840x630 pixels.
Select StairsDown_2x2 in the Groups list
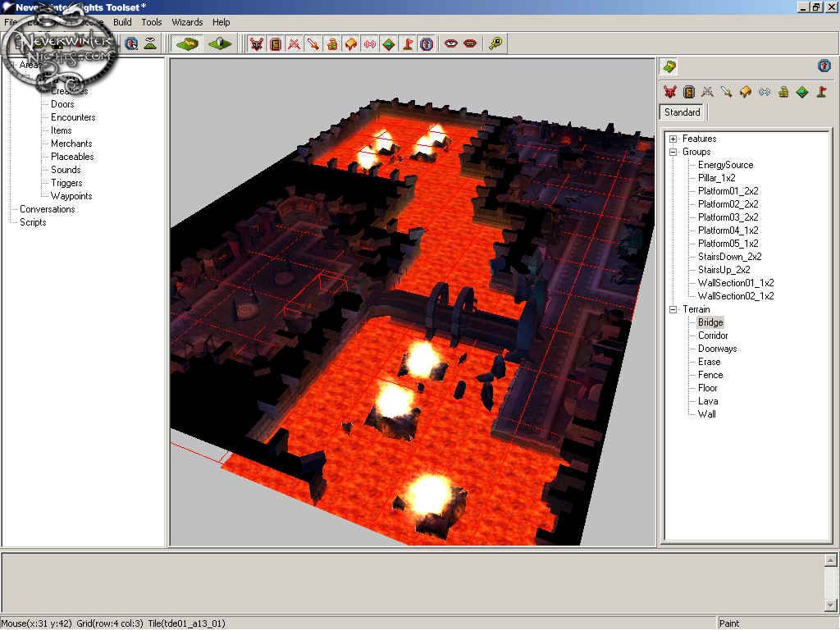pos(729,257)
